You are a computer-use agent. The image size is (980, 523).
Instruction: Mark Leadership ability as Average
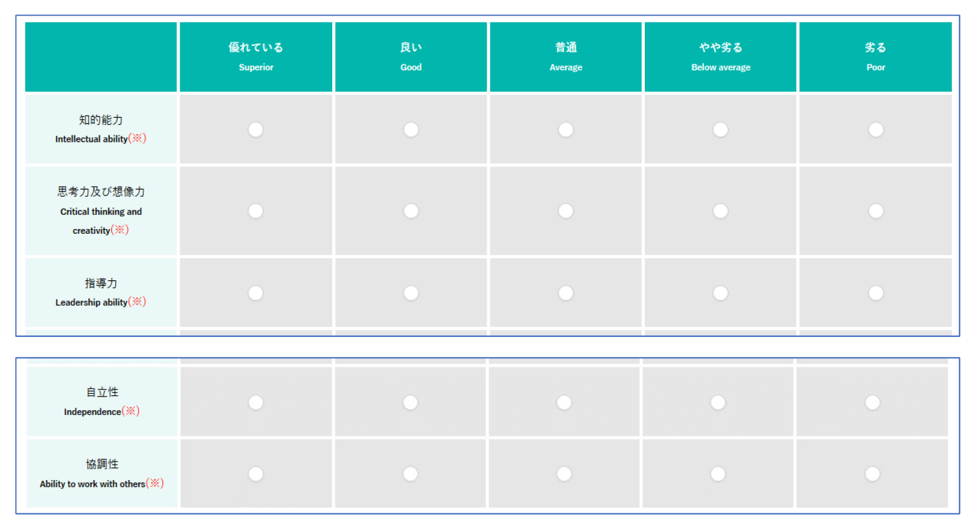click(x=565, y=293)
